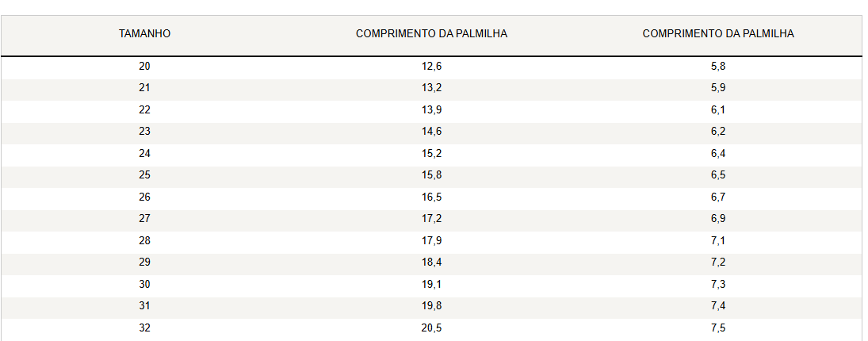Select the 13,2 length cell
868x341 pixels.
(431, 88)
